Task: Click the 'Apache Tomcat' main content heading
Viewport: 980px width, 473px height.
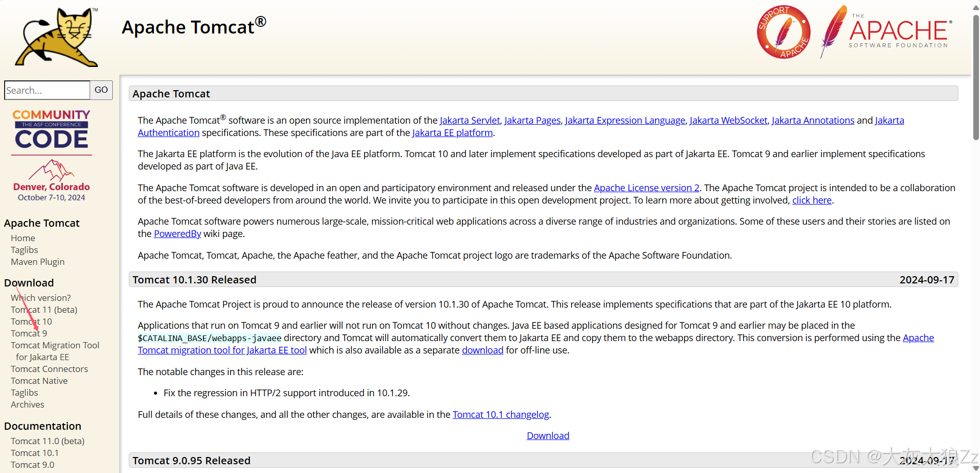Action: click(171, 94)
